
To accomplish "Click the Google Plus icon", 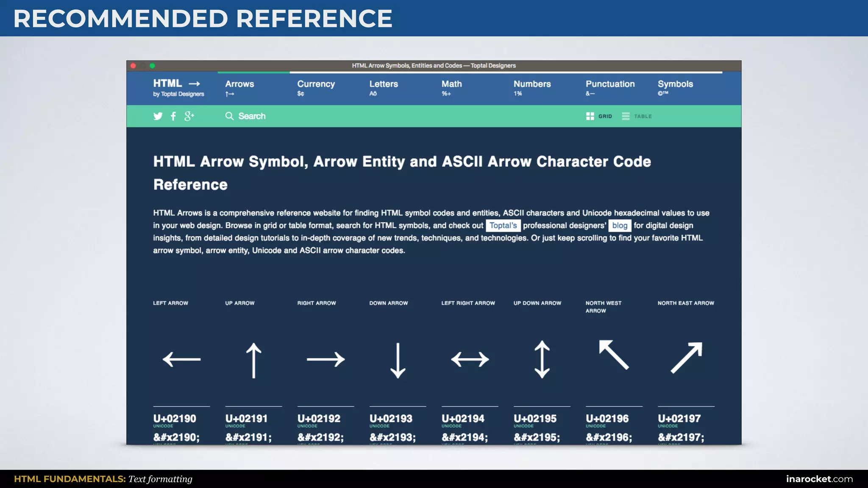I will (x=189, y=116).
